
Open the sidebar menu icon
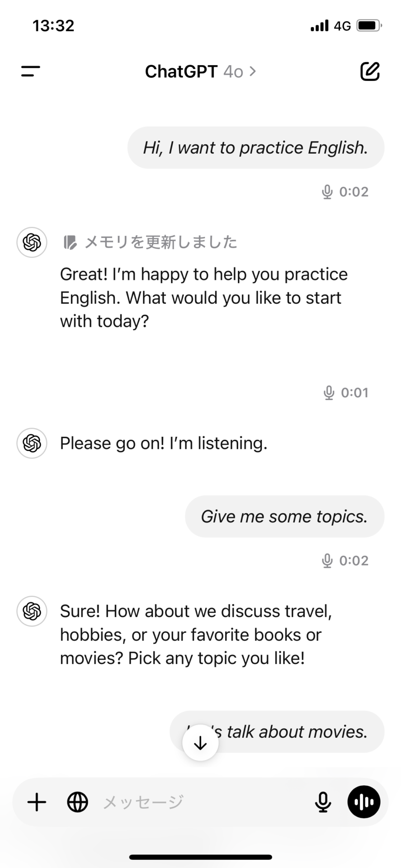pyautogui.click(x=31, y=71)
